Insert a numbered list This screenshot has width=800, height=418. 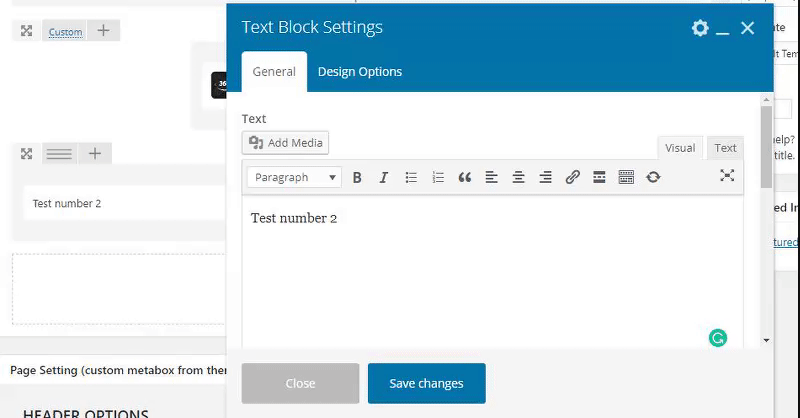[x=438, y=177]
